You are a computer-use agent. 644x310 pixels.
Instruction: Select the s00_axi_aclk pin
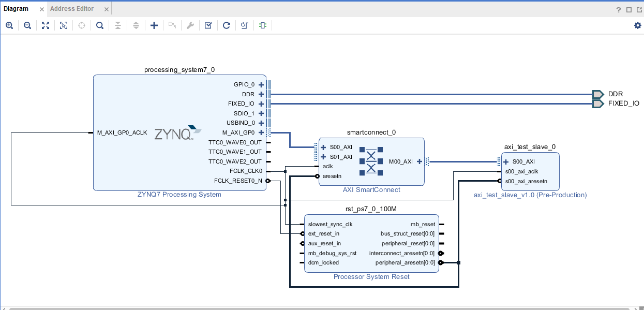[522, 171]
